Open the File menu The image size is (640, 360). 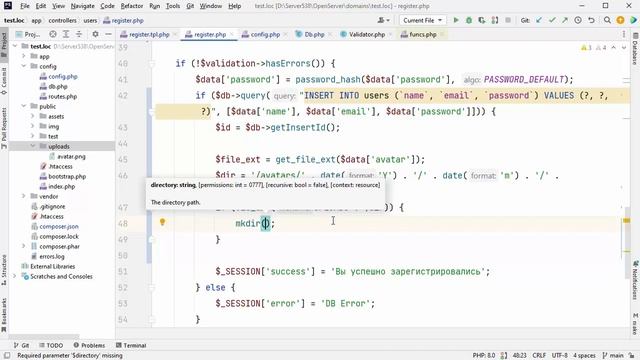24,6
